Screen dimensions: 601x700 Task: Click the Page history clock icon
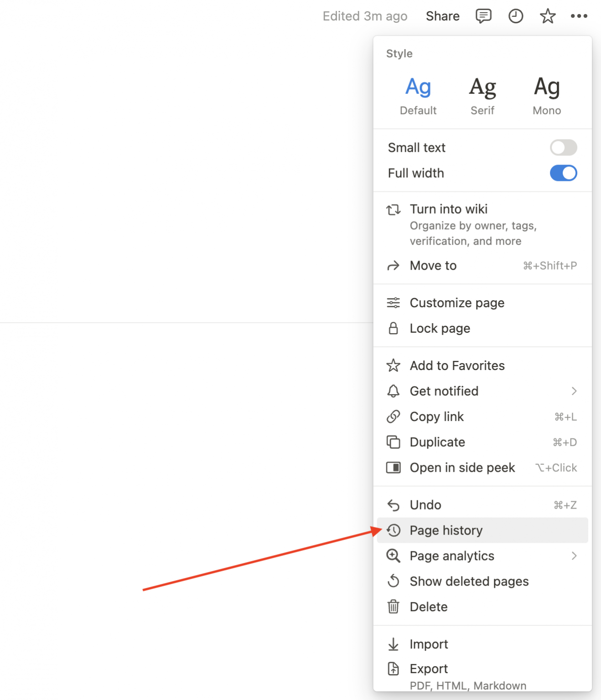point(394,530)
